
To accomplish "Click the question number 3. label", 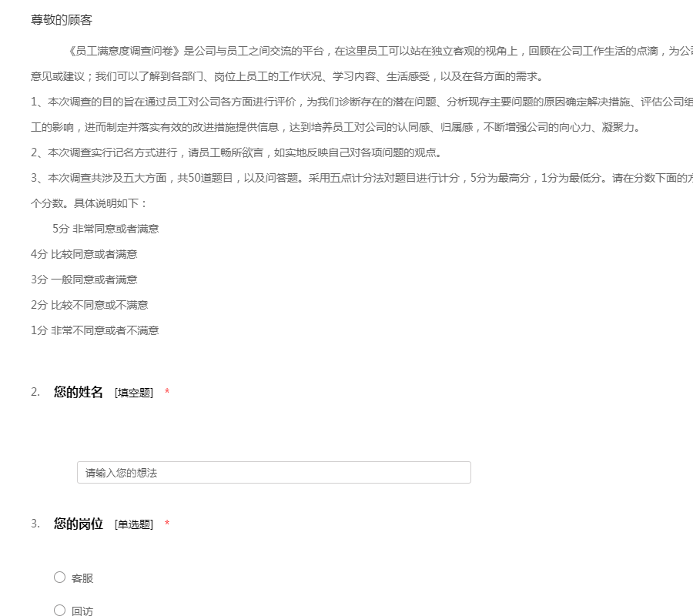I will click(35, 524).
